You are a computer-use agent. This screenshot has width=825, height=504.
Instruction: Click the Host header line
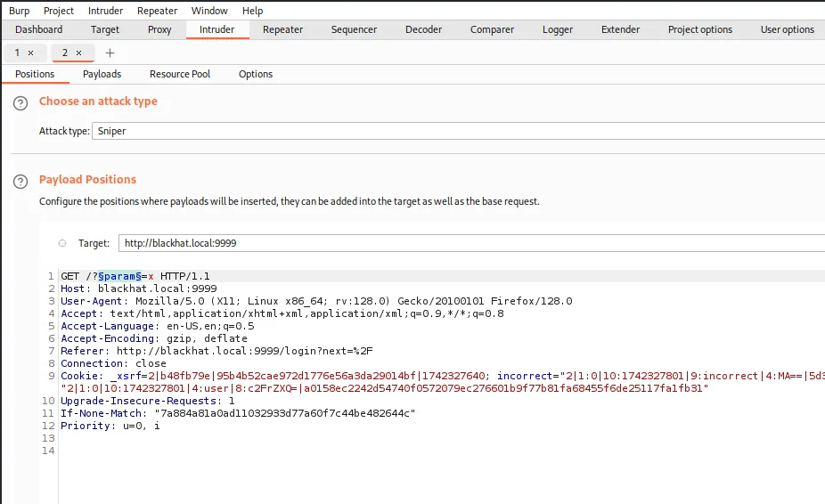click(x=139, y=289)
